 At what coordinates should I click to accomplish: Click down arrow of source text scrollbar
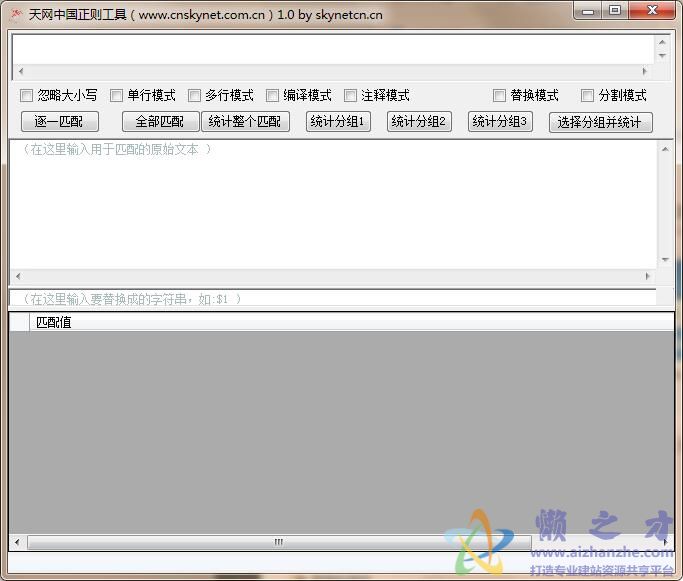pos(665,260)
